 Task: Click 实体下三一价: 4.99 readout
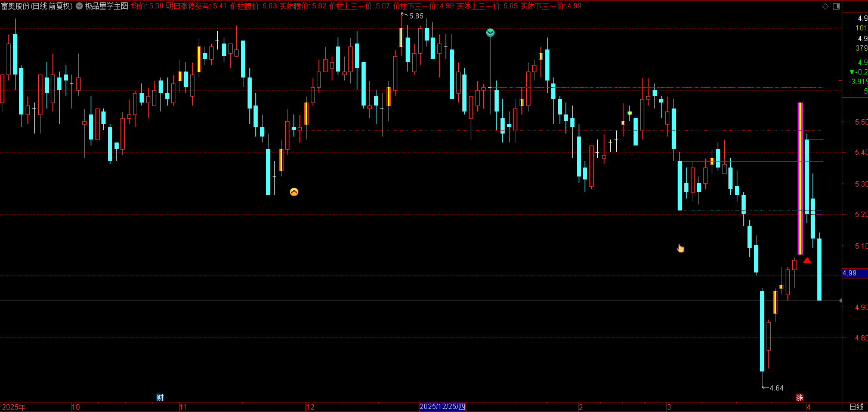551,6
